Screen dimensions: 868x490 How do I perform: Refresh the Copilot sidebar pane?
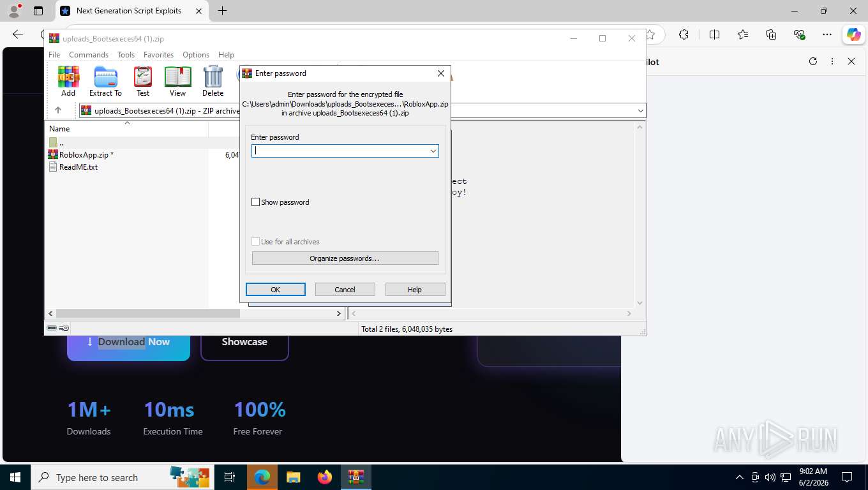813,61
